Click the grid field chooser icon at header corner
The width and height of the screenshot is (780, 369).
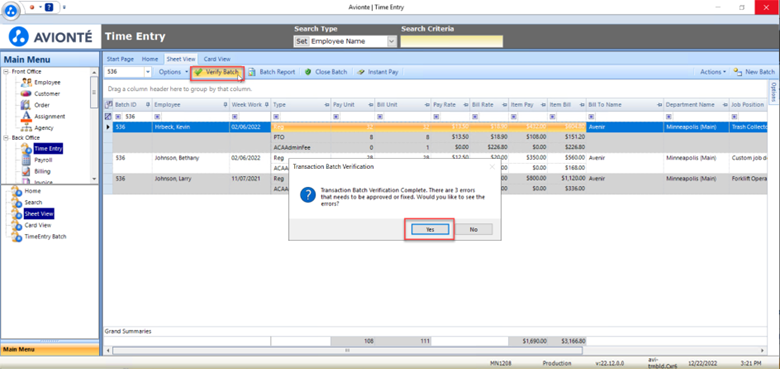click(108, 105)
